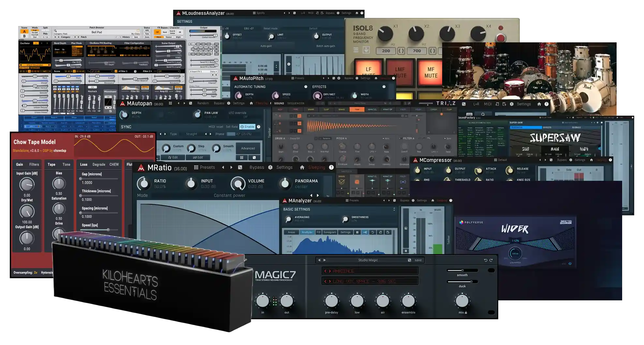Click the Advanced button in MAutopan
The height and width of the screenshot is (345, 644).
coord(248,148)
